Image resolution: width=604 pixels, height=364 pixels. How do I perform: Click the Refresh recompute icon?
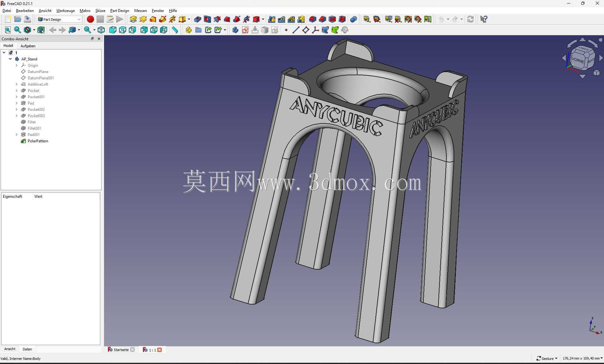[470, 19]
